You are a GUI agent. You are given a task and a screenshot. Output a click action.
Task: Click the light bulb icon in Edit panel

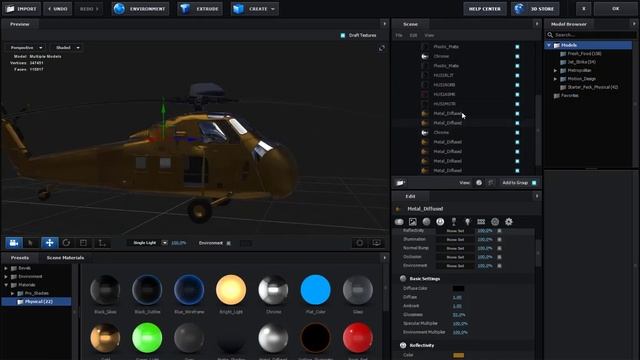[x=467, y=222]
